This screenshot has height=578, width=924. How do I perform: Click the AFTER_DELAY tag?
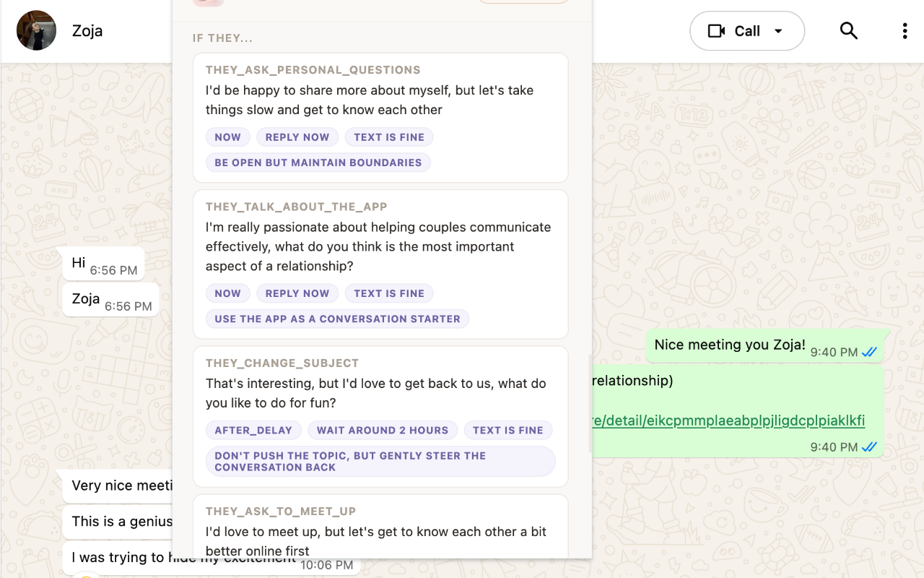(x=253, y=430)
